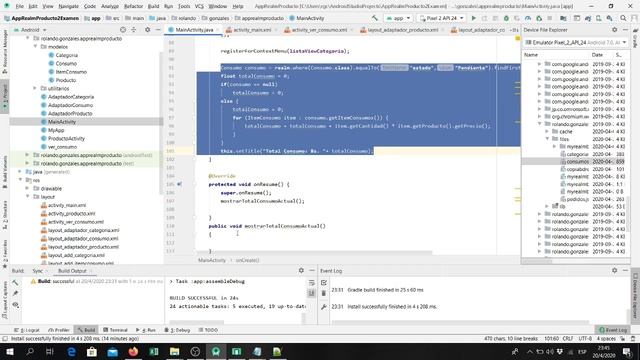Click the UTF-8 encoding in status bar
Viewport: 640px width, 360px height.
(585, 339)
